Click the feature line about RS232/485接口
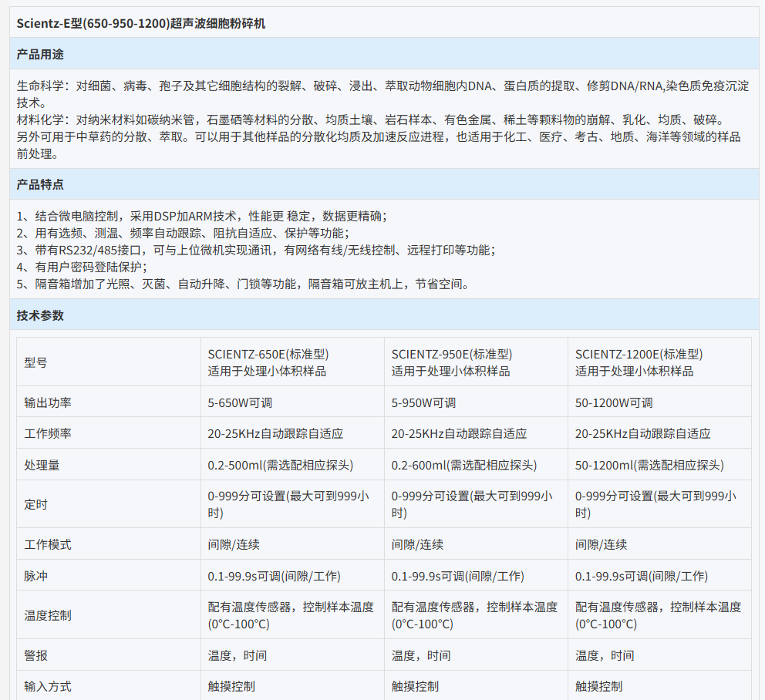The height and width of the screenshot is (700, 765). point(256,250)
